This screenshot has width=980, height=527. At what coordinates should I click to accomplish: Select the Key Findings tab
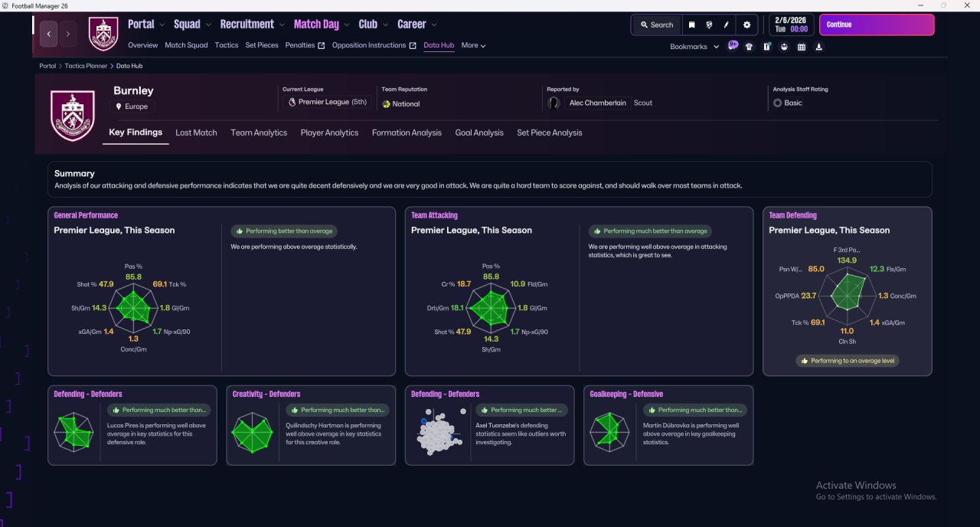136,133
